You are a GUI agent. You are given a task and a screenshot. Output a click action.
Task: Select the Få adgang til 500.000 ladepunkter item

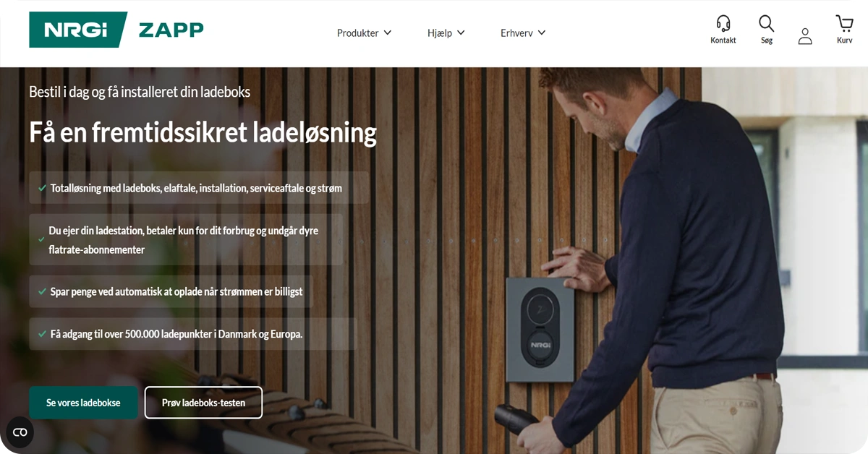coord(193,334)
